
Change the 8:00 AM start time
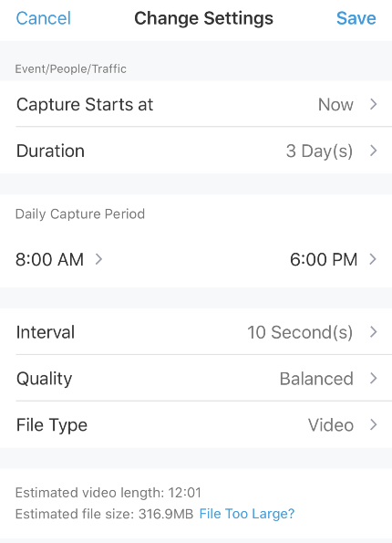(x=49, y=259)
